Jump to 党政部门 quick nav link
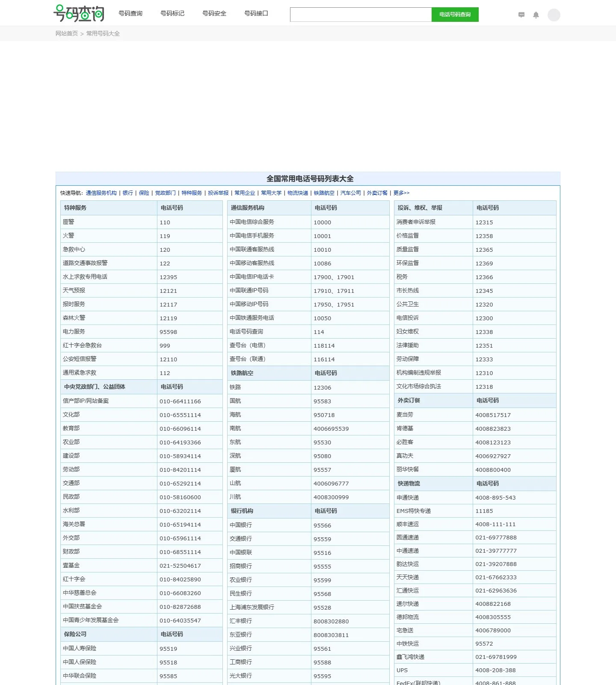This screenshot has width=616, height=685. click(166, 193)
